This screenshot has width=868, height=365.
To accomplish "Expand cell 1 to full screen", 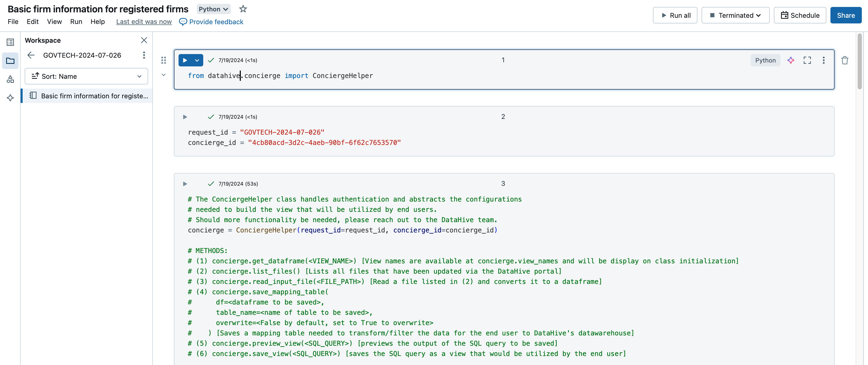I will [x=807, y=60].
